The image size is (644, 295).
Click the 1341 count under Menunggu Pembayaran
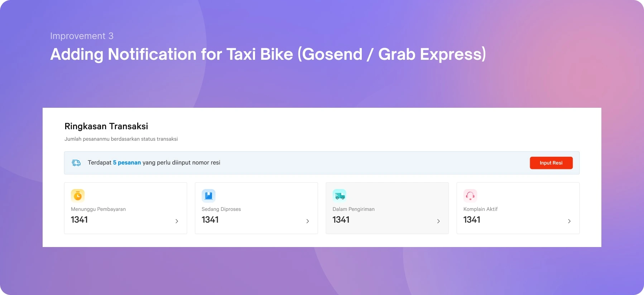click(79, 220)
